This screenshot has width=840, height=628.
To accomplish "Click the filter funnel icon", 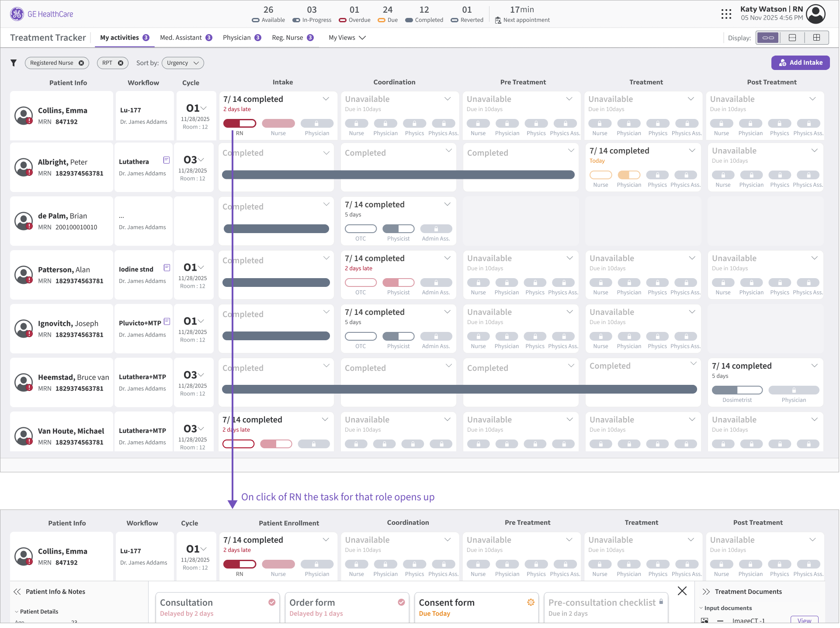I will click(x=14, y=63).
